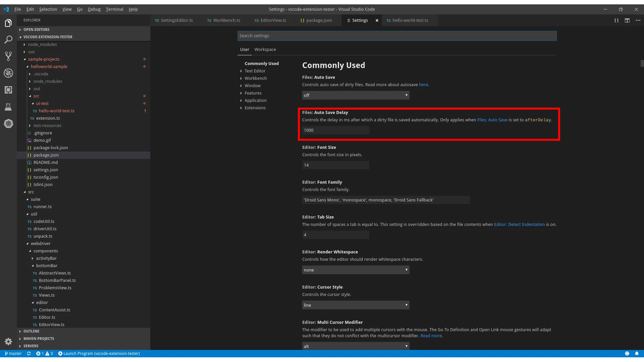Expand Extensions settings category
This screenshot has height=362, width=644.
tap(255, 108)
